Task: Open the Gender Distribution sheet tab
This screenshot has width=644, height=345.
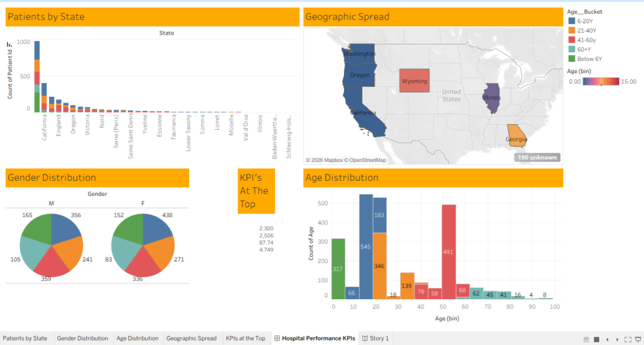Action: (82, 339)
